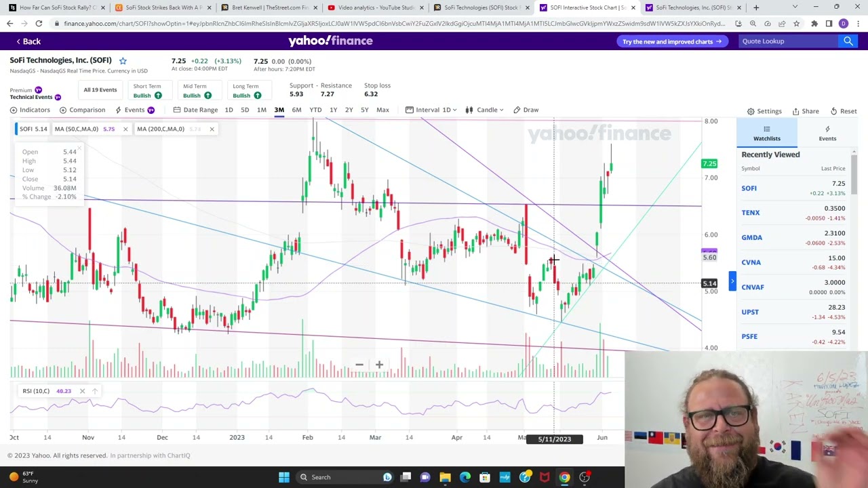868x488 pixels.
Task: Select the 5D time range
Action: [245, 110]
